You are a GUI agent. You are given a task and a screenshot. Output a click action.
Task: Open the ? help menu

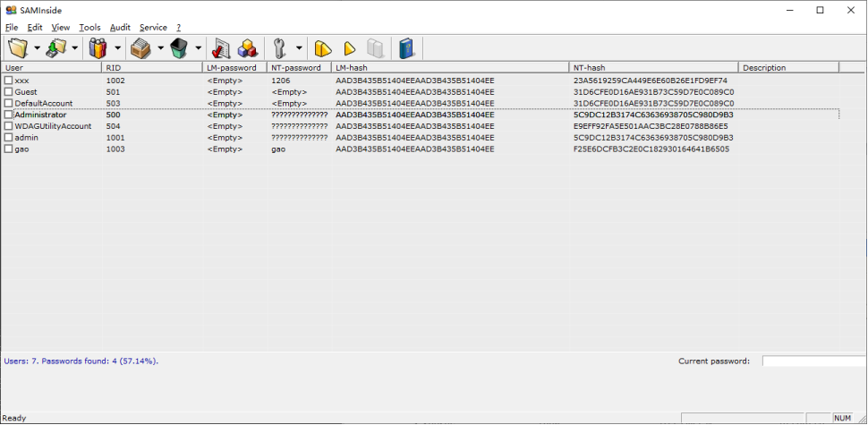[x=178, y=27]
